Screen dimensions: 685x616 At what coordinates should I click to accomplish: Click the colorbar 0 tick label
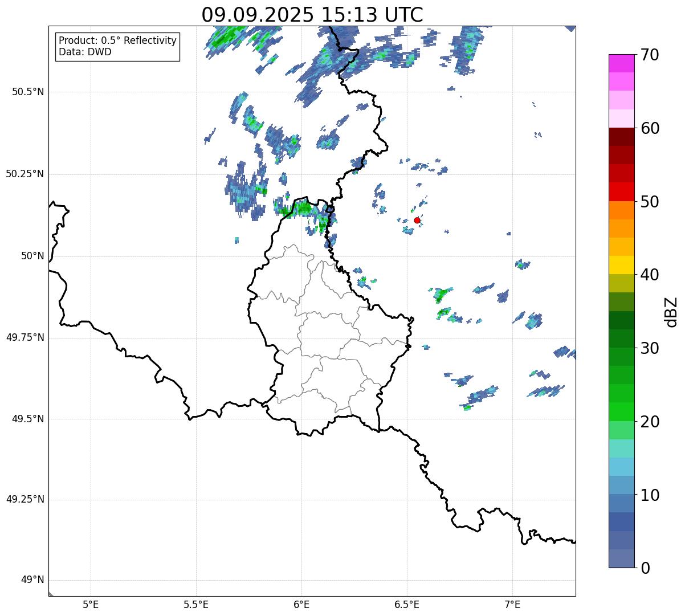point(646,568)
